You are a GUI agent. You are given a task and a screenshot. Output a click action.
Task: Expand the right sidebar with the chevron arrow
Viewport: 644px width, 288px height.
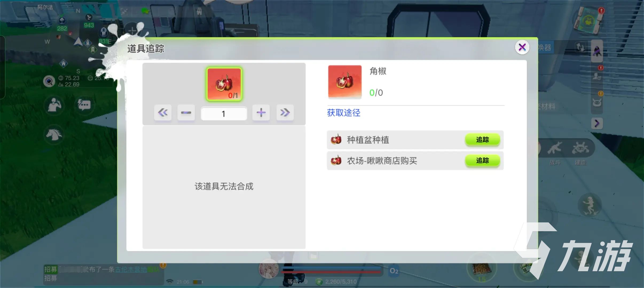click(597, 123)
